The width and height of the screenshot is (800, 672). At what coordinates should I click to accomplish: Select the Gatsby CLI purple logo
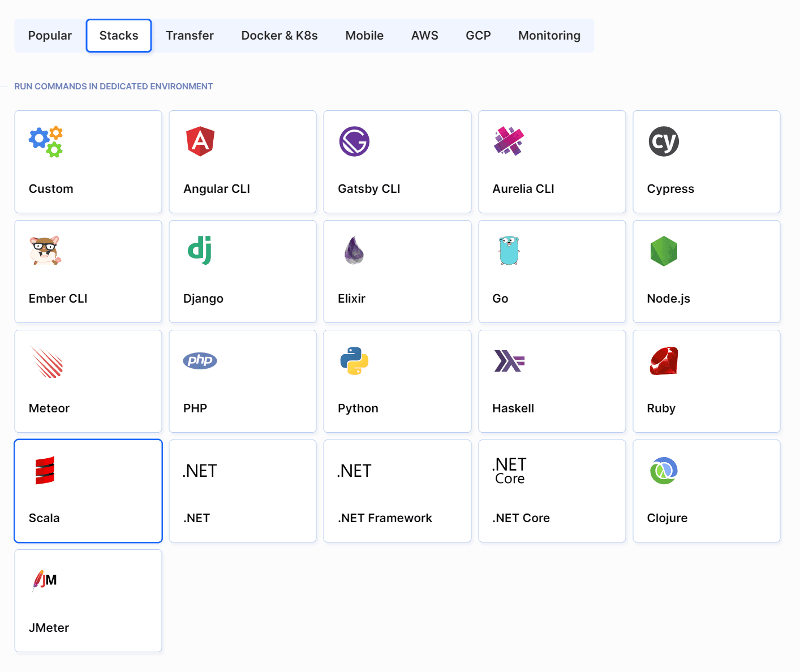pos(354,141)
